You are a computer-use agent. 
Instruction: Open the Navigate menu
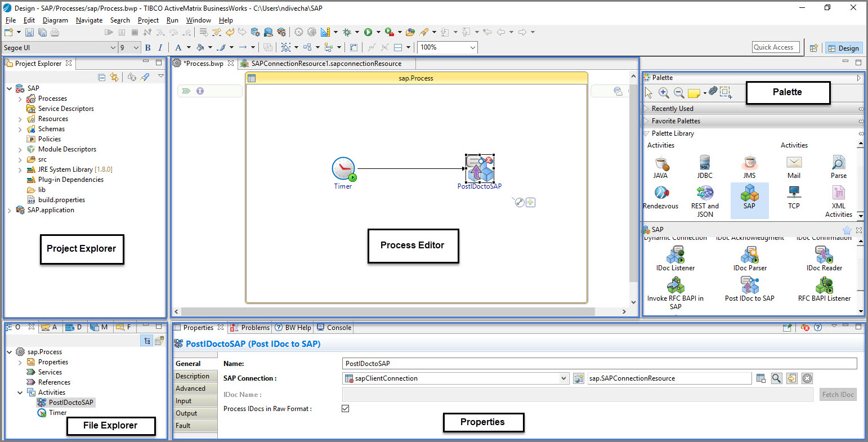[89, 20]
